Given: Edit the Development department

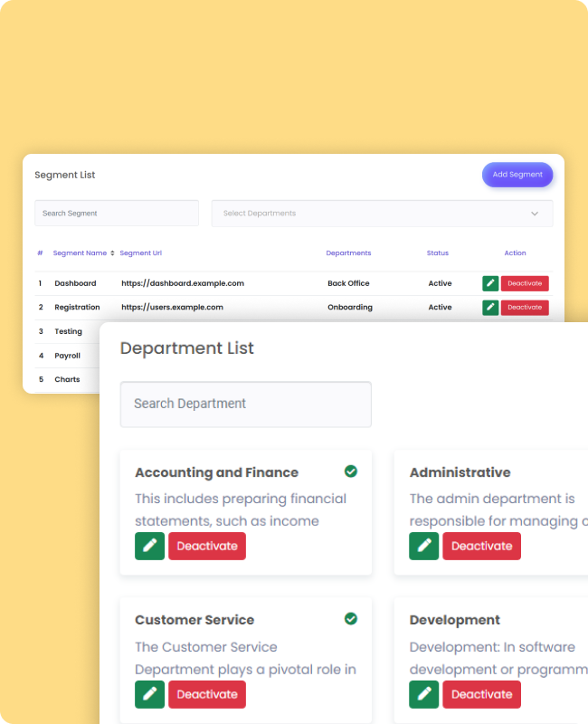Looking at the screenshot, I should [x=424, y=694].
